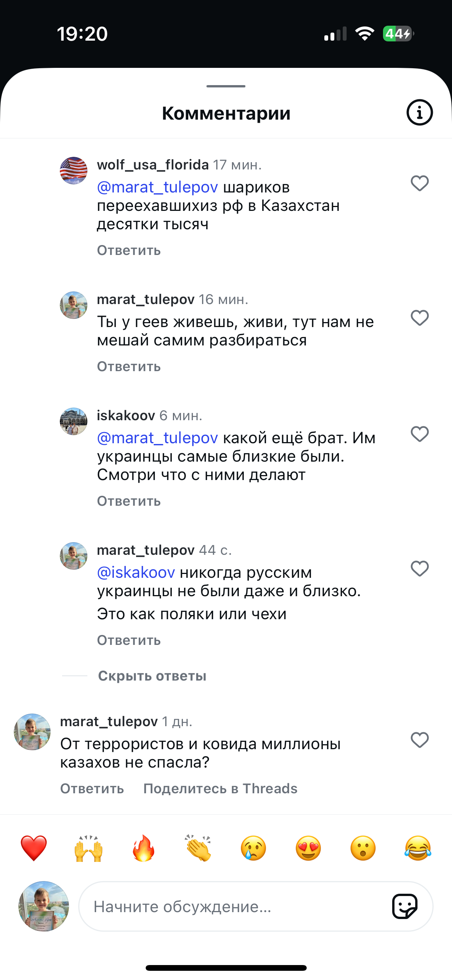
Task: Open the comments info icon
Action: tap(419, 113)
